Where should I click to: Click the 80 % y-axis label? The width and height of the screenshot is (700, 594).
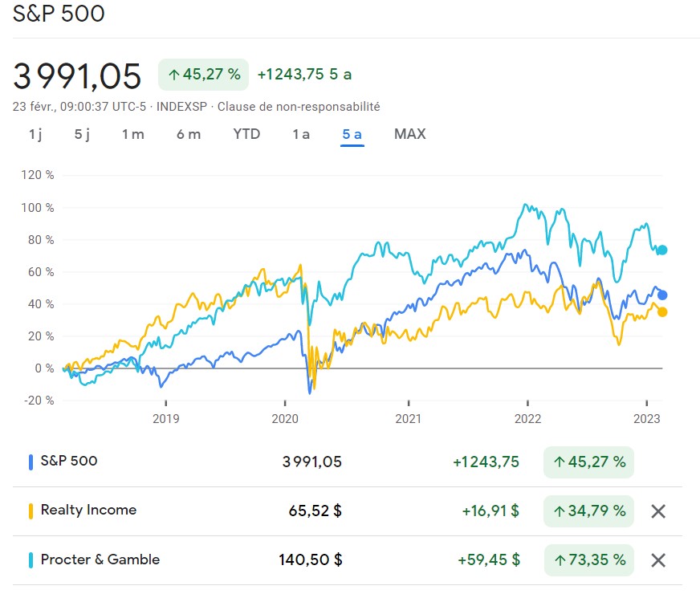coord(41,240)
